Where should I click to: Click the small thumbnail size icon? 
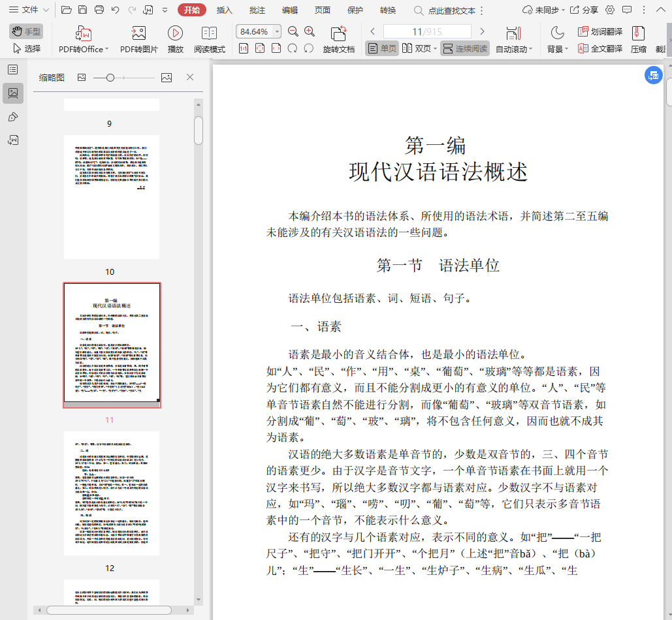tap(82, 78)
